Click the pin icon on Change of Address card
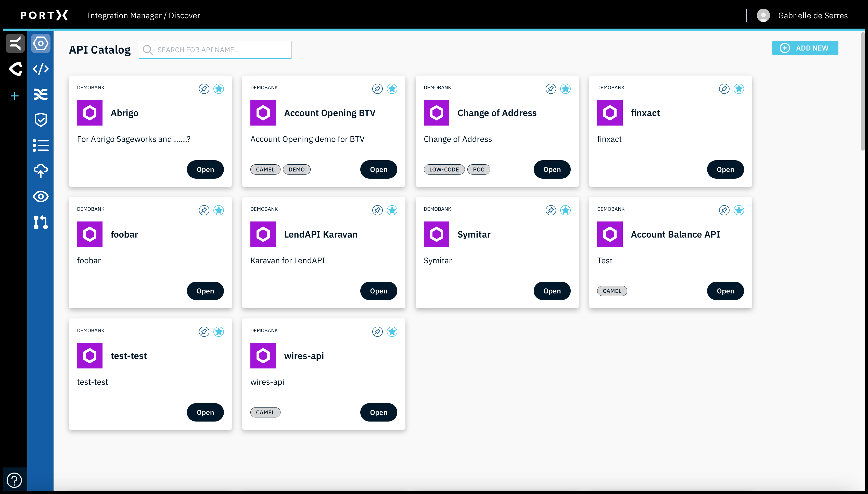The image size is (868, 494). click(x=551, y=89)
